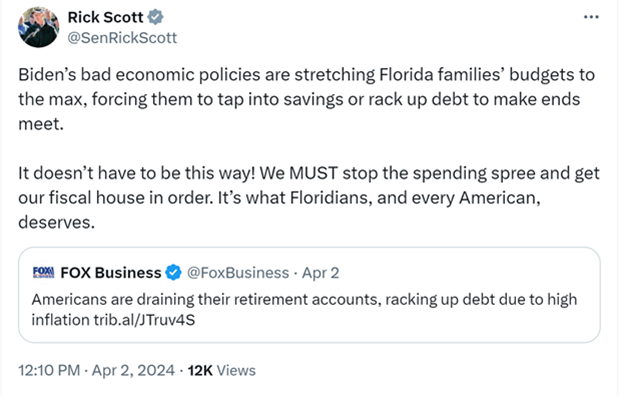Visit the @SenRickScott handle

point(122,38)
